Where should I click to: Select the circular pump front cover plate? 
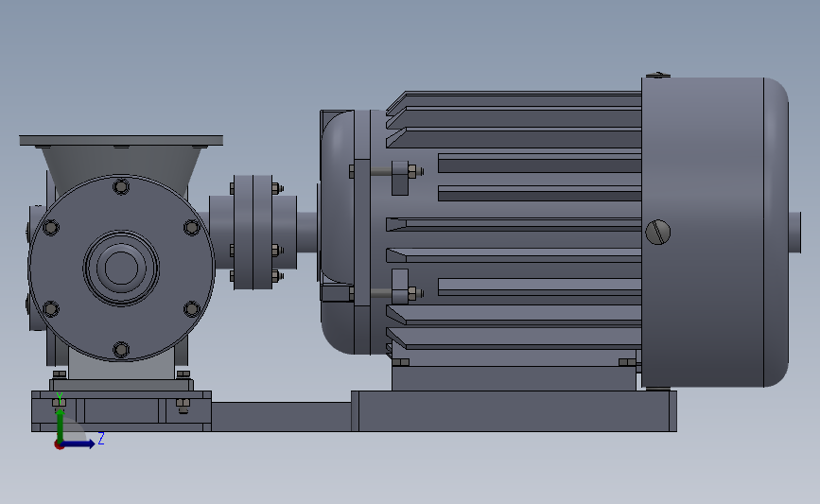[121, 268]
